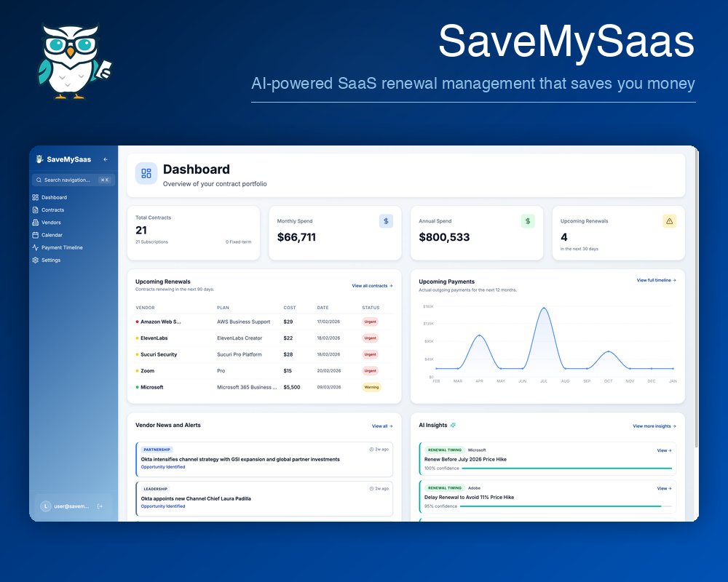Click the large owl mascot logo

74,61
